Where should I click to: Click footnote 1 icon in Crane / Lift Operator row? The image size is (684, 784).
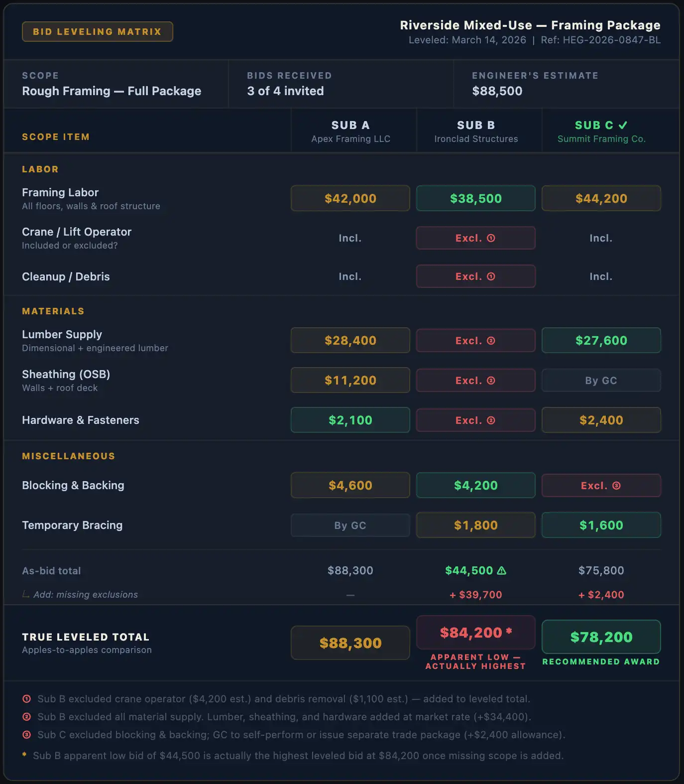tap(491, 238)
